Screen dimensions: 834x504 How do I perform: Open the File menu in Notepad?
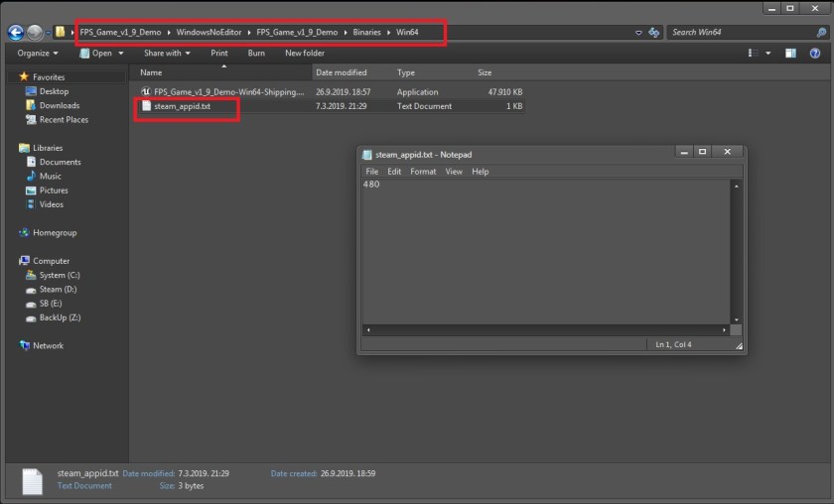pos(371,172)
